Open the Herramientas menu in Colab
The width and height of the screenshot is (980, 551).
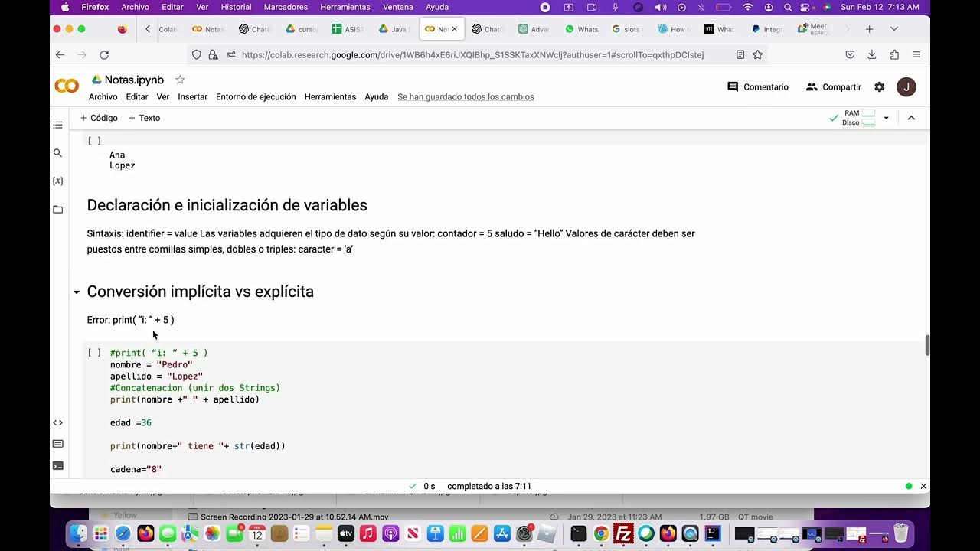point(330,97)
